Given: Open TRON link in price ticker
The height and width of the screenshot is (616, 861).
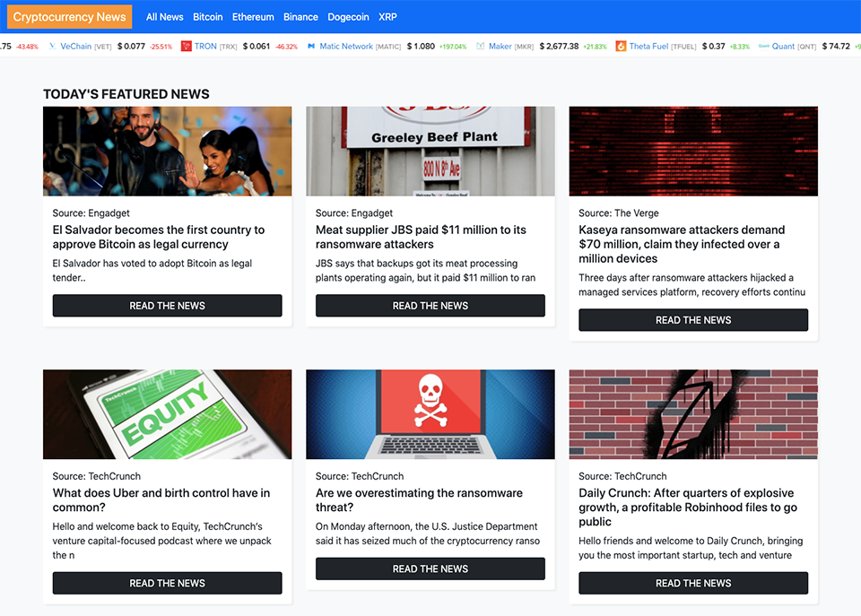Looking at the screenshot, I should point(205,46).
